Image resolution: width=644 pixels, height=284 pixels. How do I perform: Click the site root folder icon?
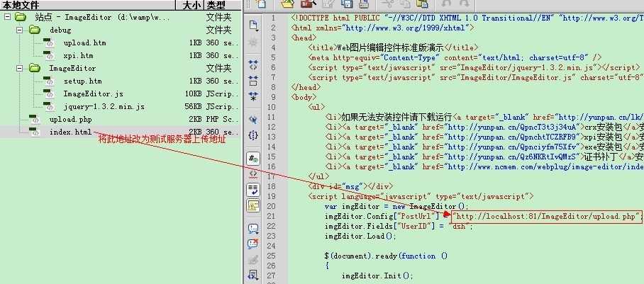click(20, 17)
